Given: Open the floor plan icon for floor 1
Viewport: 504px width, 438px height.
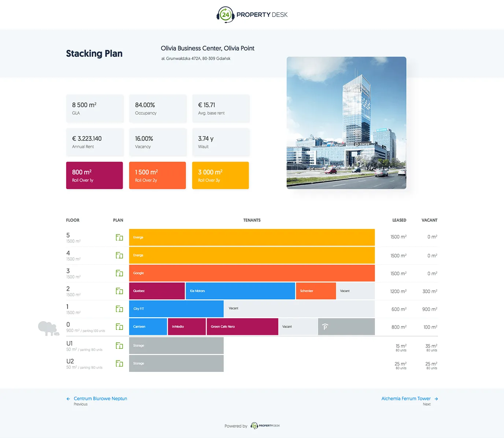Looking at the screenshot, I should click(119, 309).
